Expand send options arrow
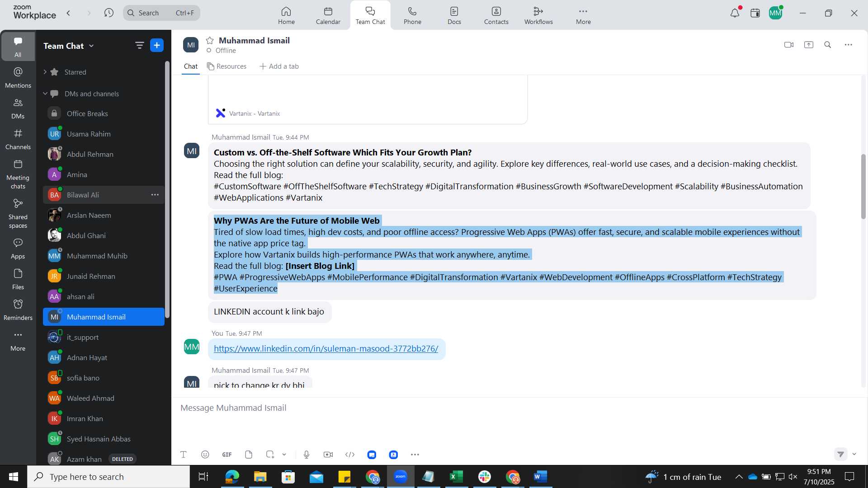Screen dimensions: 868x488 click(x=854, y=454)
